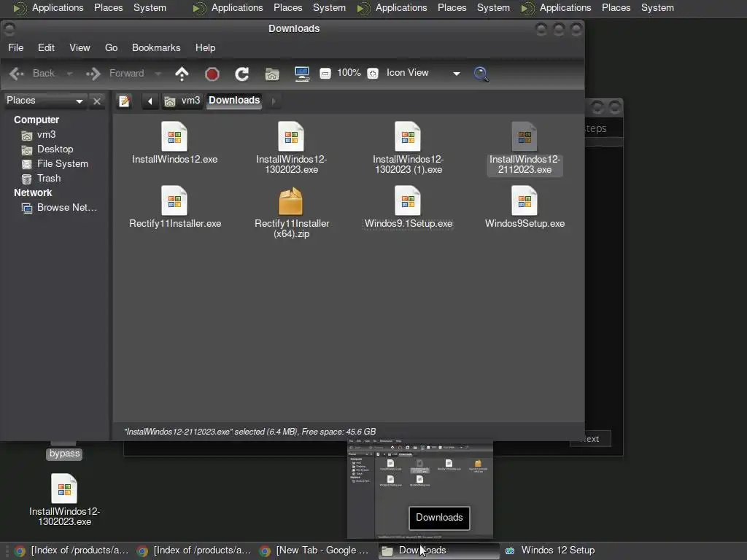The image size is (747, 560).
Task: Open the Help menu
Action: tap(205, 47)
